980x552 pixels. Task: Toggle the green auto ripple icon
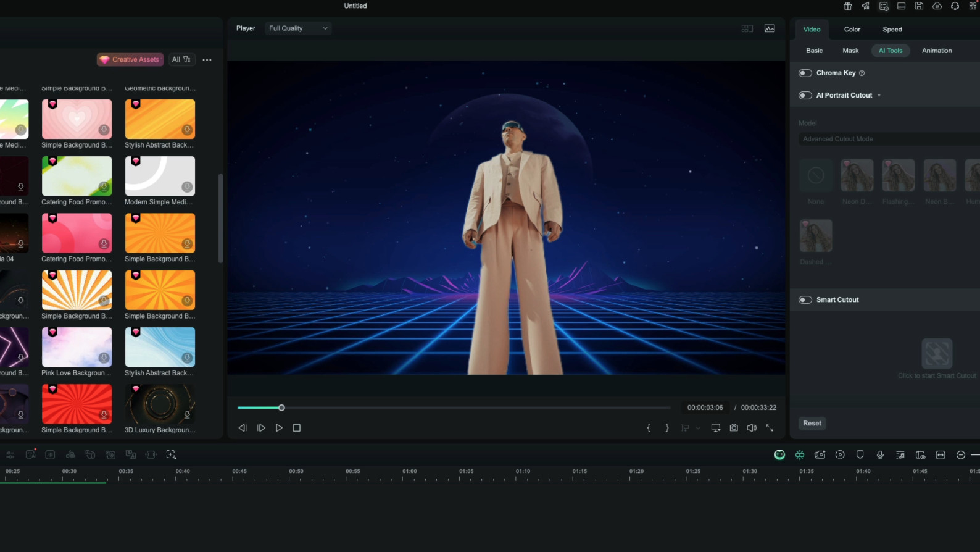(800, 455)
